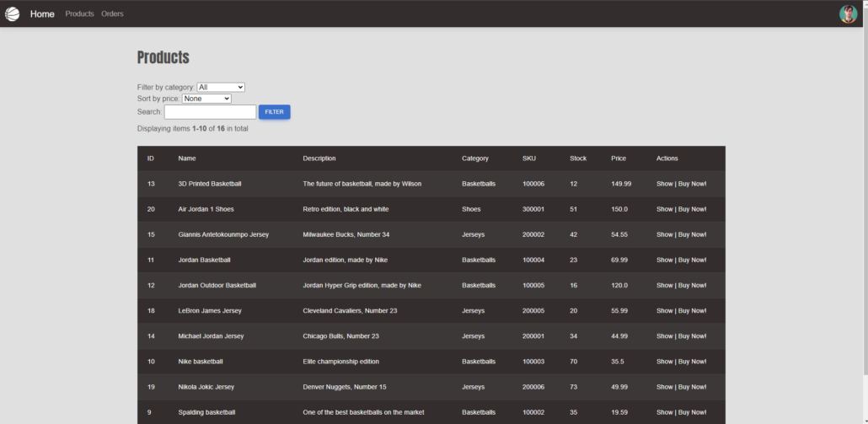Click the ID column header
Screen dimensions: 868x424
151,158
